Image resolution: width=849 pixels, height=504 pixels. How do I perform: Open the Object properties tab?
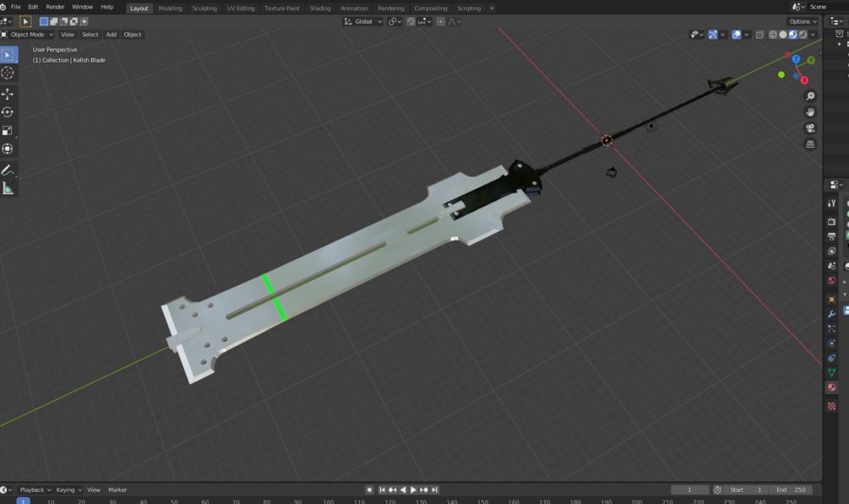pyautogui.click(x=831, y=299)
